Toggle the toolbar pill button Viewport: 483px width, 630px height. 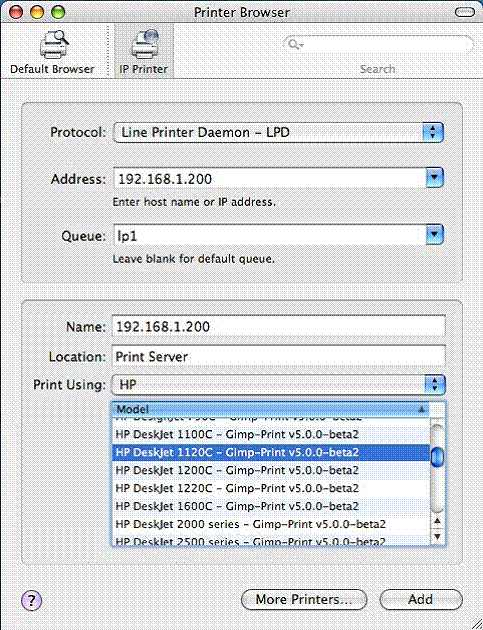465,12
